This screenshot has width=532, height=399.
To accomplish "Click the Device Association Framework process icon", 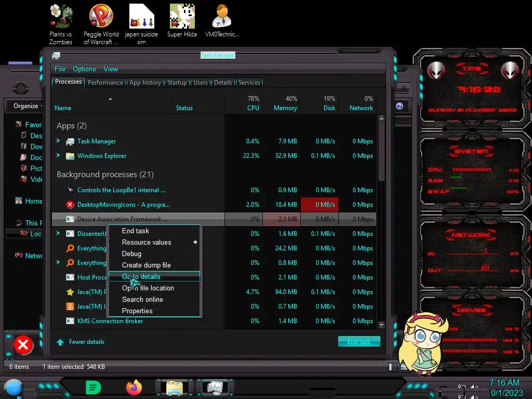I will (70, 219).
